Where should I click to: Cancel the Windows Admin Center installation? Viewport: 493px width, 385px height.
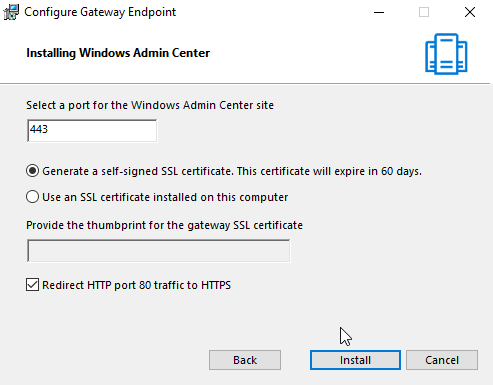coord(442,360)
